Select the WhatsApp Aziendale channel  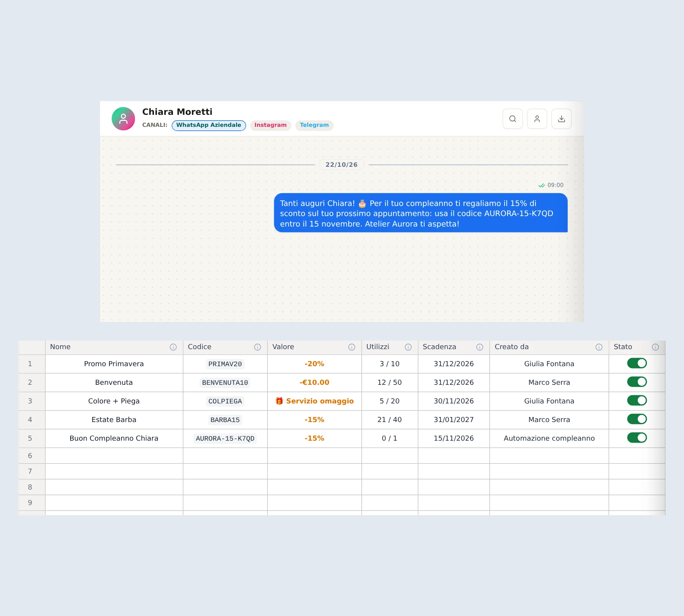(209, 125)
